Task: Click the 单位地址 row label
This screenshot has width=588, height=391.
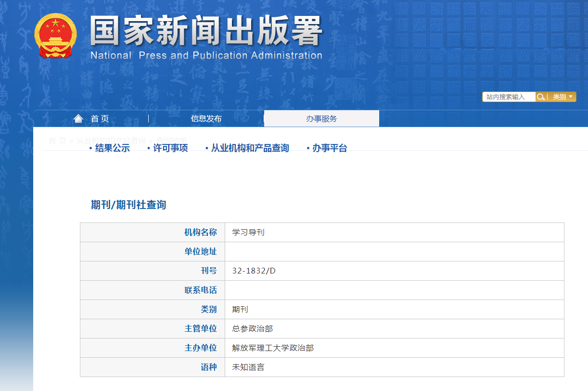Action: [x=201, y=252]
